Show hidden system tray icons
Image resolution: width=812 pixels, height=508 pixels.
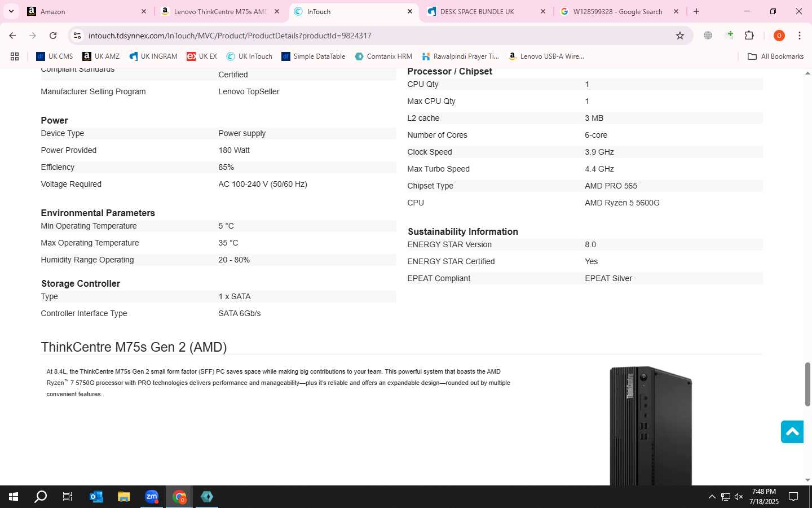(712, 497)
